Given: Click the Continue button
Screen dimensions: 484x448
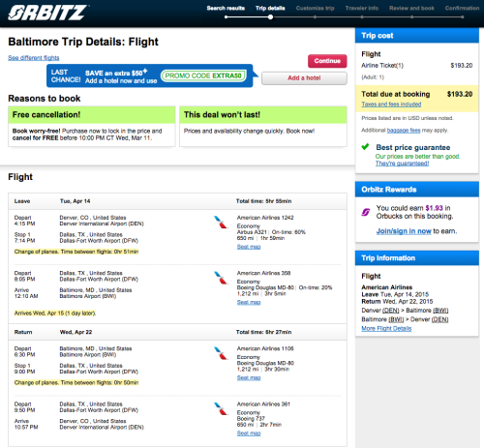Looking at the screenshot, I should [x=327, y=61].
